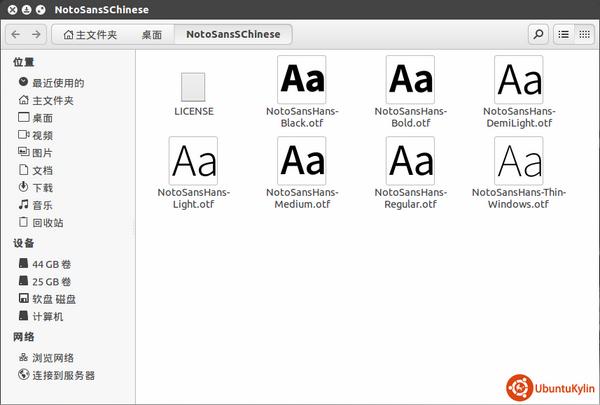The height and width of the screenshot is (405, 600).
Task: Open 图片 folder from sidebar
Action: click(x=42, y=153)
